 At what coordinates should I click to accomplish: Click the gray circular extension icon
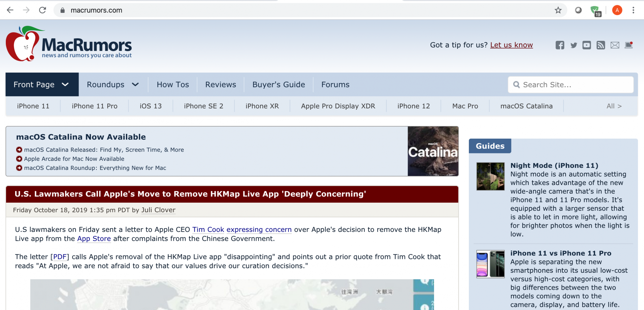point(578,10)
